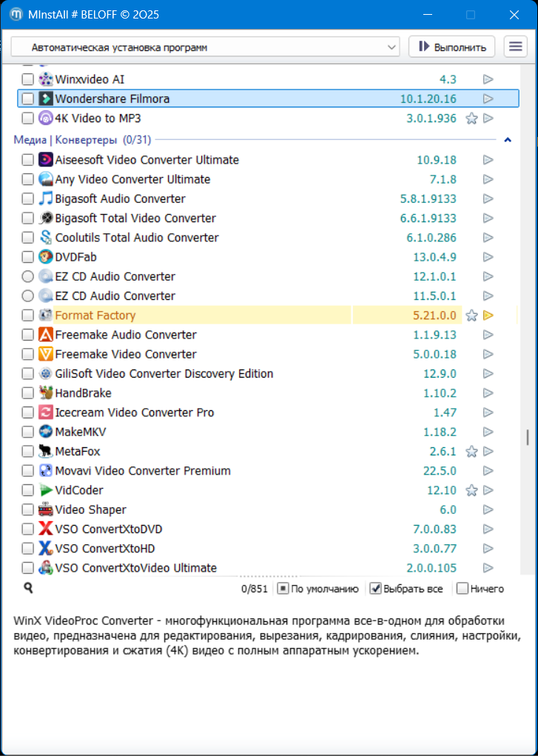Viewport: 538px width, 756px height.
Task: Click the play arrow beside Wondershare Filmora
Action: [488, 98]
